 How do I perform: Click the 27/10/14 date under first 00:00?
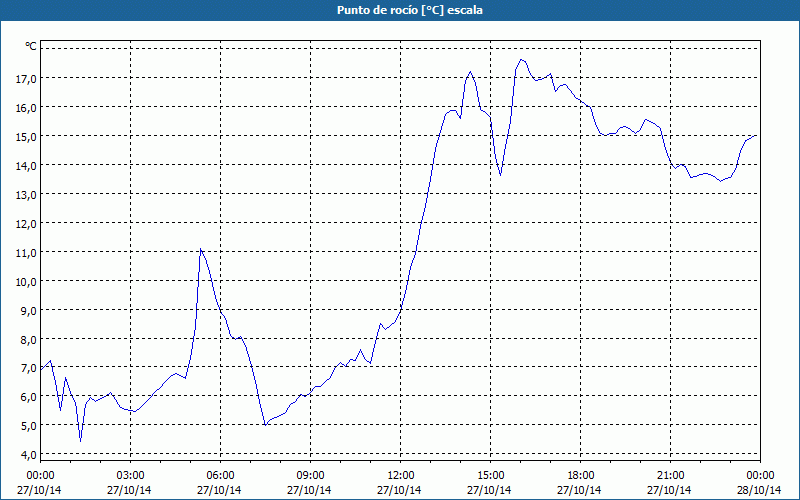pyautogui.click(x=39, y=490)
